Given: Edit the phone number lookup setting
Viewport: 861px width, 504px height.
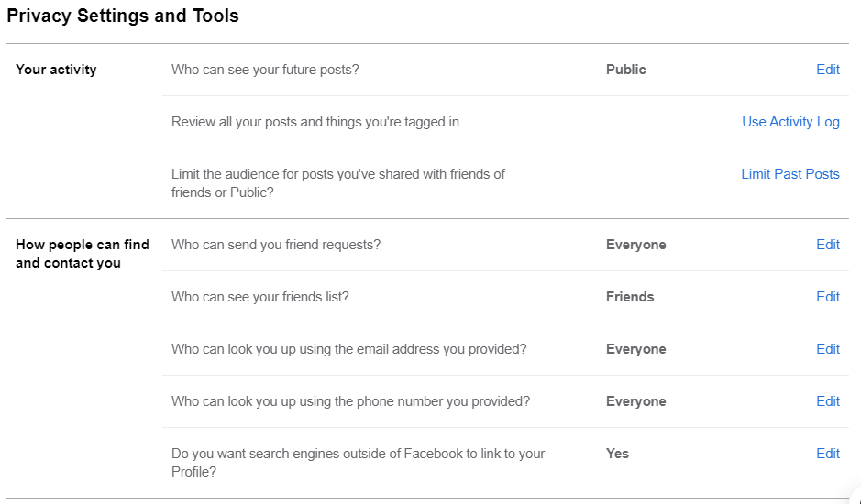Looking at the screenshot, I should point(827,401).
